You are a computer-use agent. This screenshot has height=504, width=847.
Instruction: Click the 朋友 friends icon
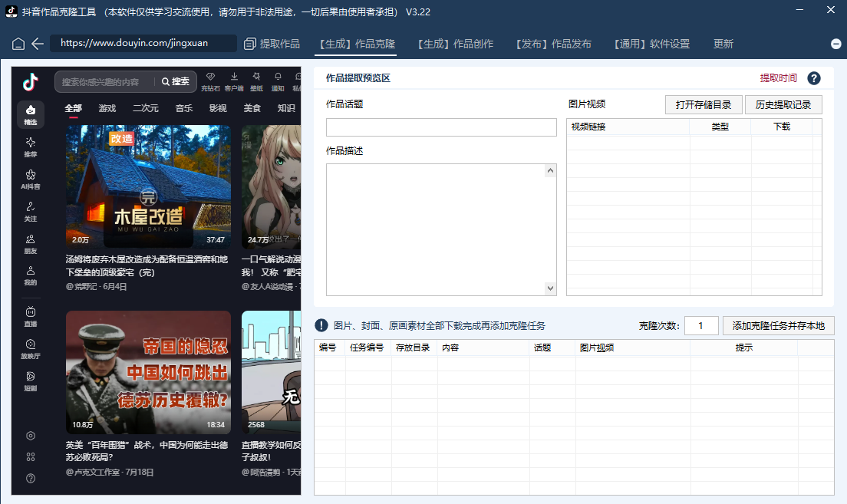31,242
